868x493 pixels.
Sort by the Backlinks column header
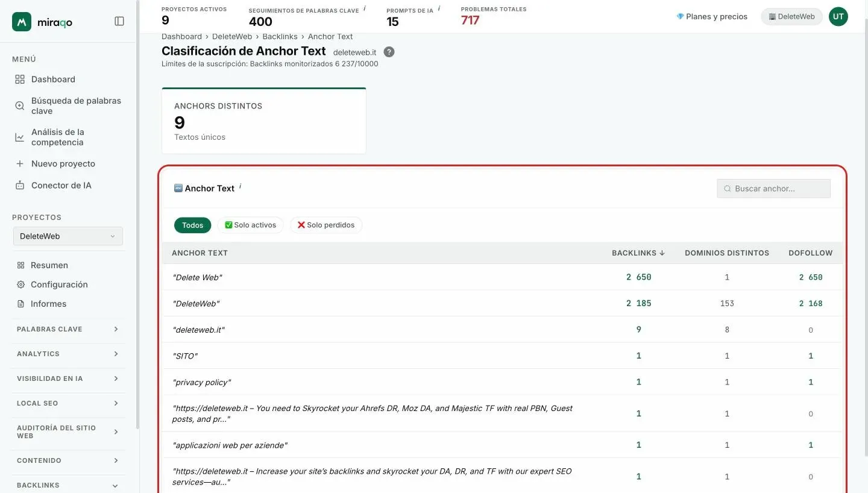point(638,253)
